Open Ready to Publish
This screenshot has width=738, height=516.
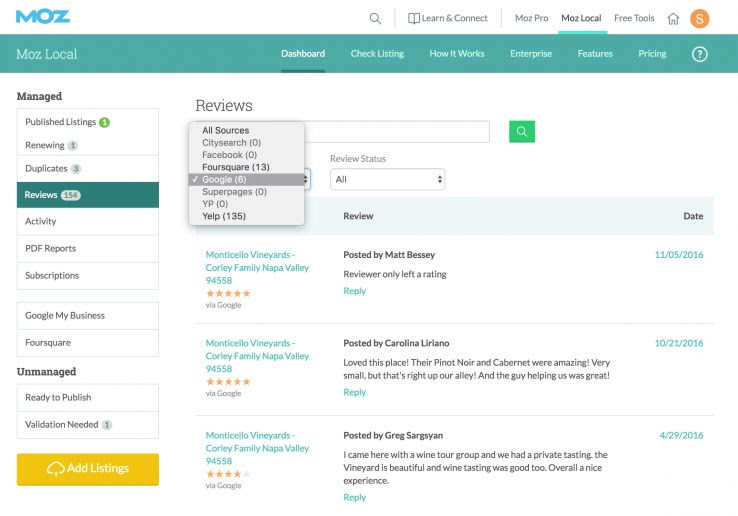tap(88, 397)
